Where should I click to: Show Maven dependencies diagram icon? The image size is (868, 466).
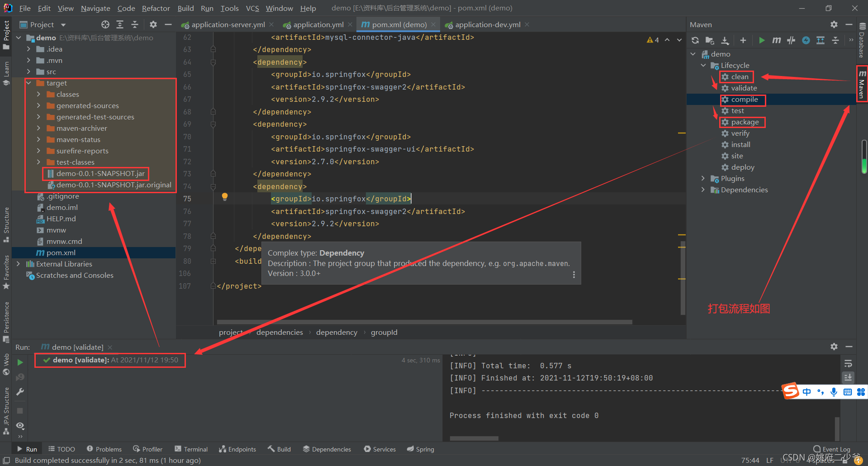821,40
